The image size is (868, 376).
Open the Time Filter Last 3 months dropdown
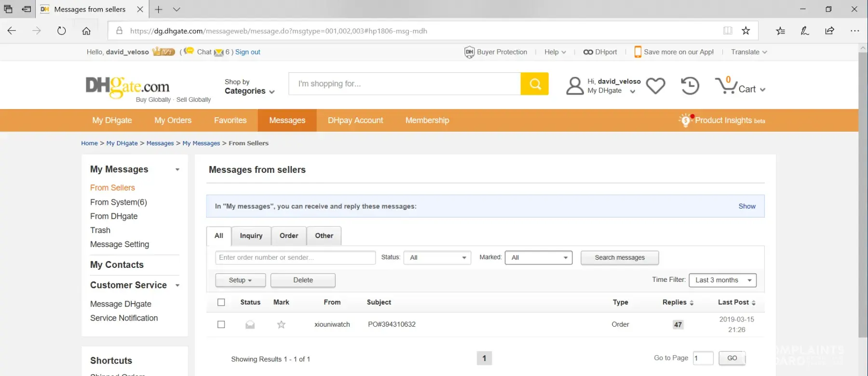point(722,280)
